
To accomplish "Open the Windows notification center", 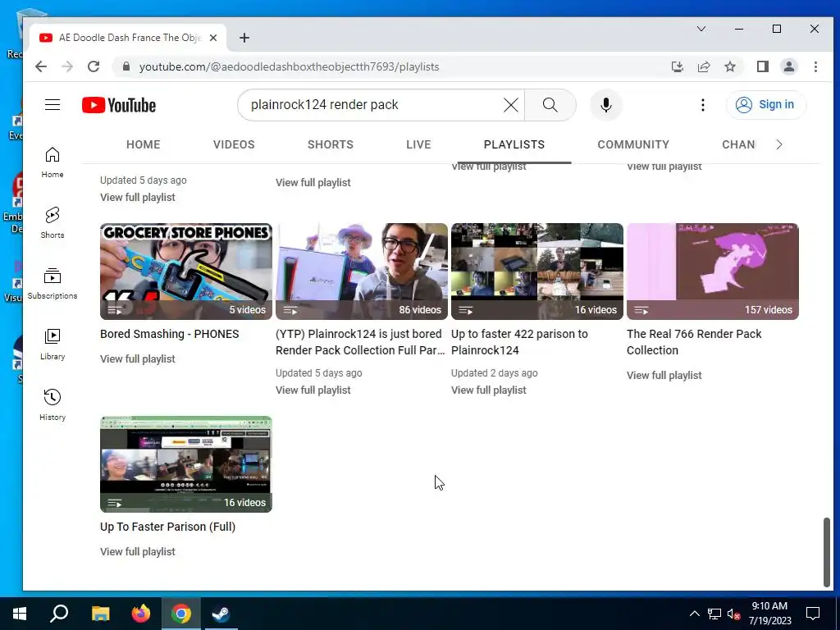I will pyautogui.click(x=813, y=614).
